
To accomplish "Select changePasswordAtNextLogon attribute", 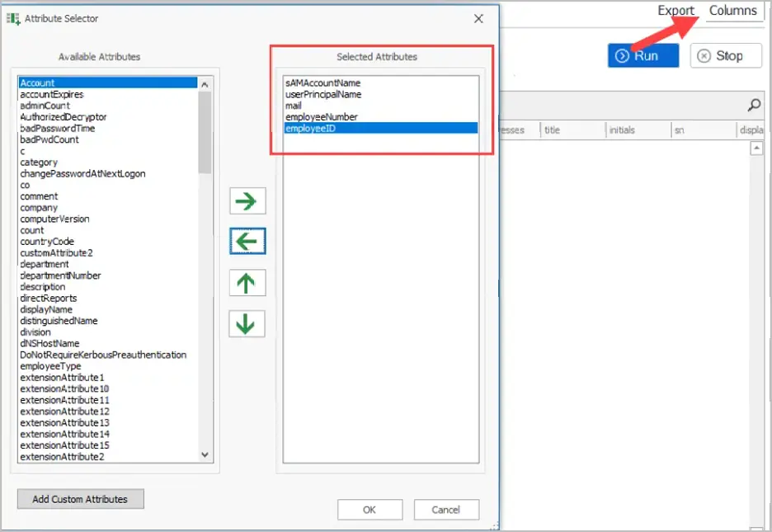I will tap(82, 173).
